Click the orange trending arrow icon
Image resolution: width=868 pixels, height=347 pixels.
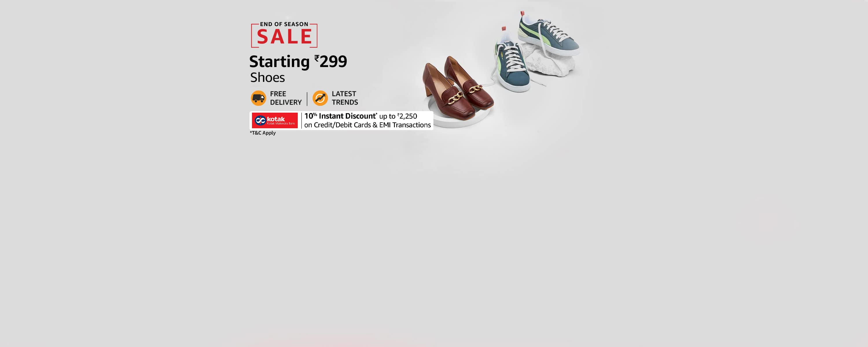[x=320, y=98]
